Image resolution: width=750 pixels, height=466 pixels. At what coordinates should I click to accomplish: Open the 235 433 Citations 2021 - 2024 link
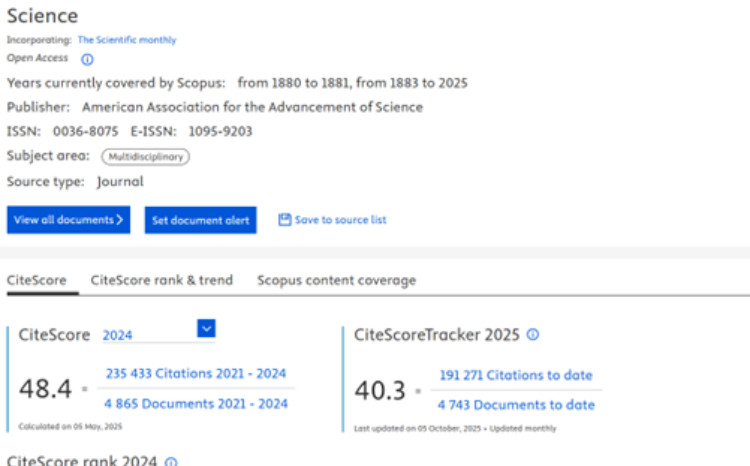coord(196,374)
